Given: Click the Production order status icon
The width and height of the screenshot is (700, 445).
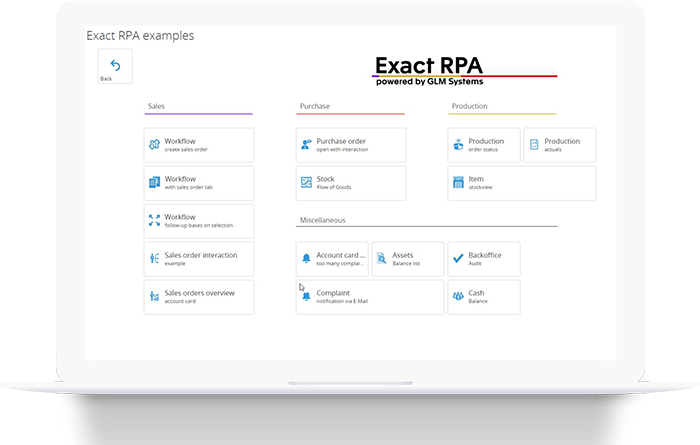Looking at the screenshot, I should click(x=458, y=145).
